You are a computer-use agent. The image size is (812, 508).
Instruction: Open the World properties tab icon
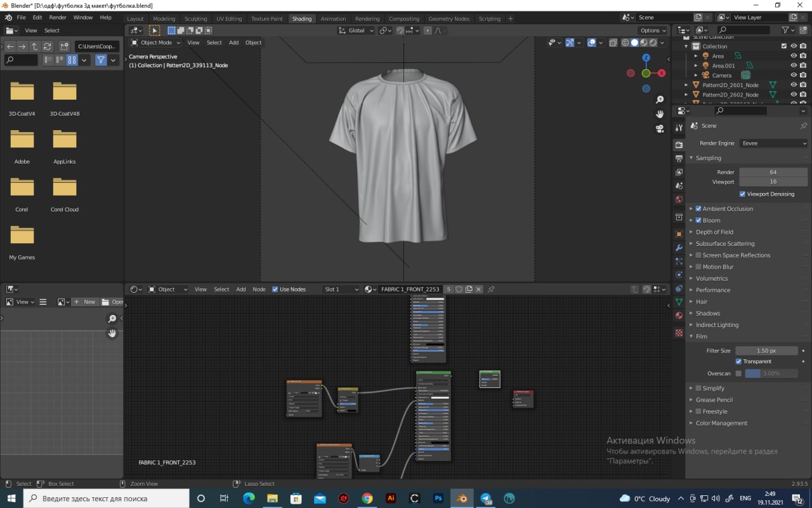(x=679, y=200)
